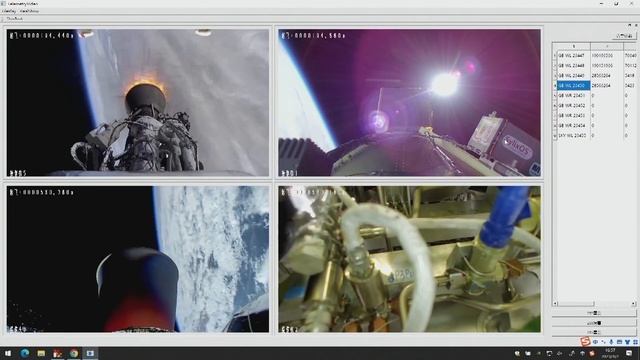The image size is (640, 360).
Task: Select the bottom-right camera view showing white hose
Action: [409, 259]
